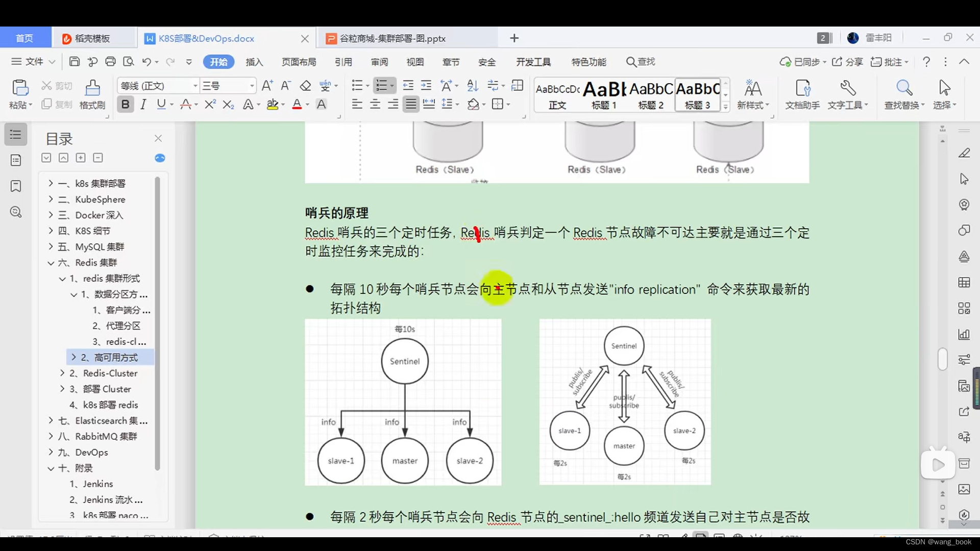Click the font color A swatch

pyautogui.click(x=297, y=105)
